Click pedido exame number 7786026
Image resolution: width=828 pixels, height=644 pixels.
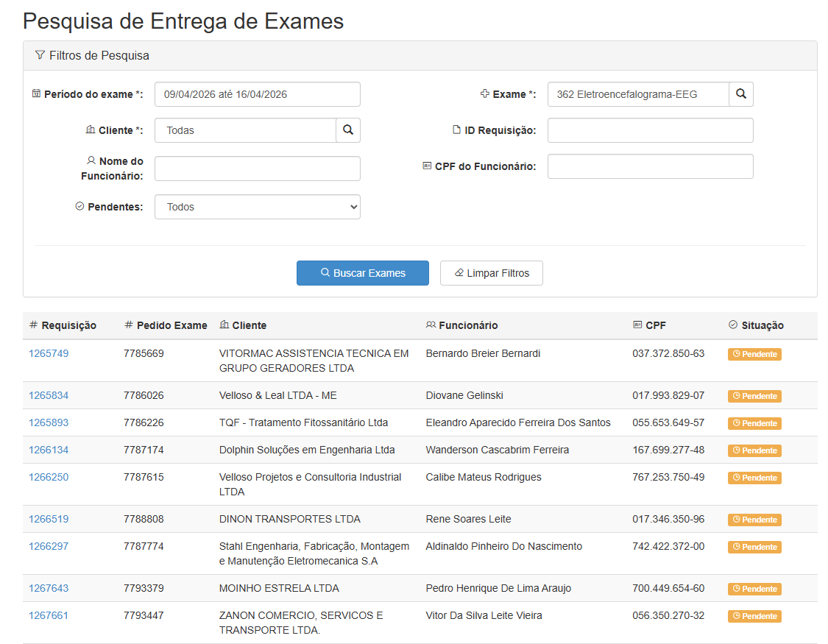click(x=144, y=395)
